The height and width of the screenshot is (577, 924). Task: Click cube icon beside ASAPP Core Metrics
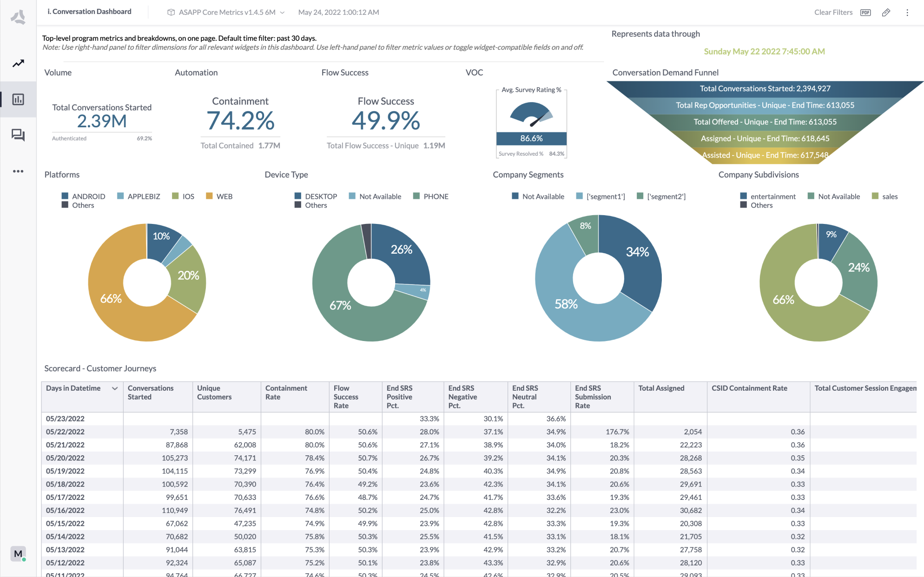171,13
